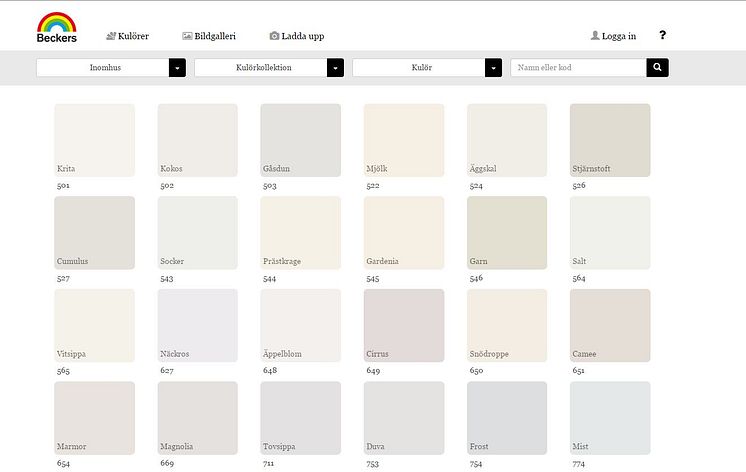Open the Kulörkollektion dropdown

tap(269, 68)
